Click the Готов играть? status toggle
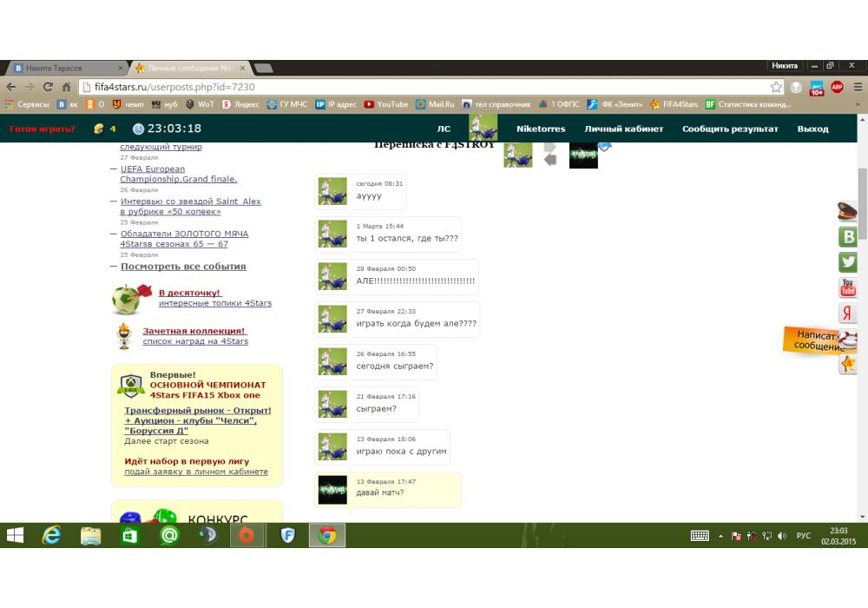868x608 pixels. (43, 129)
